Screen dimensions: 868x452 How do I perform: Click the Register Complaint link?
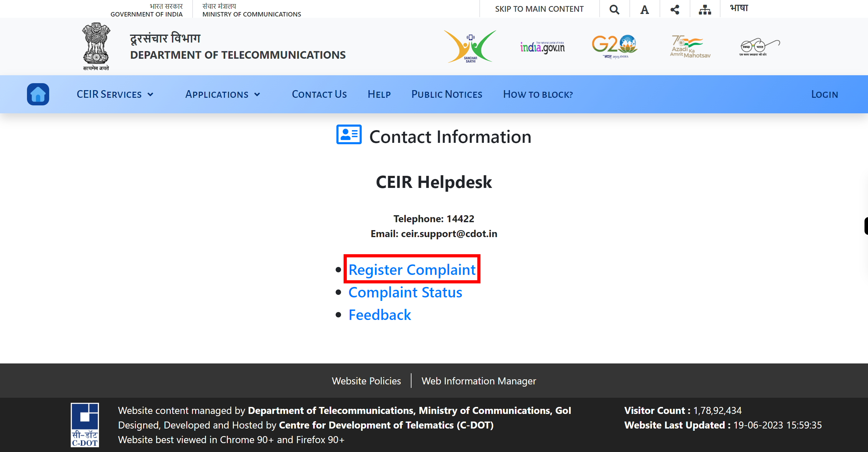(x=411, y=269)
